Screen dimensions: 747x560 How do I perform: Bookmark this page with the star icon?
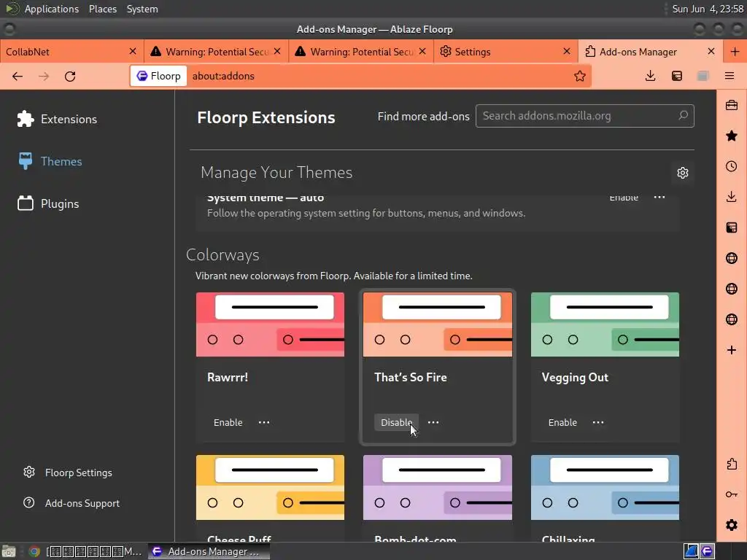tap(580, 76)
